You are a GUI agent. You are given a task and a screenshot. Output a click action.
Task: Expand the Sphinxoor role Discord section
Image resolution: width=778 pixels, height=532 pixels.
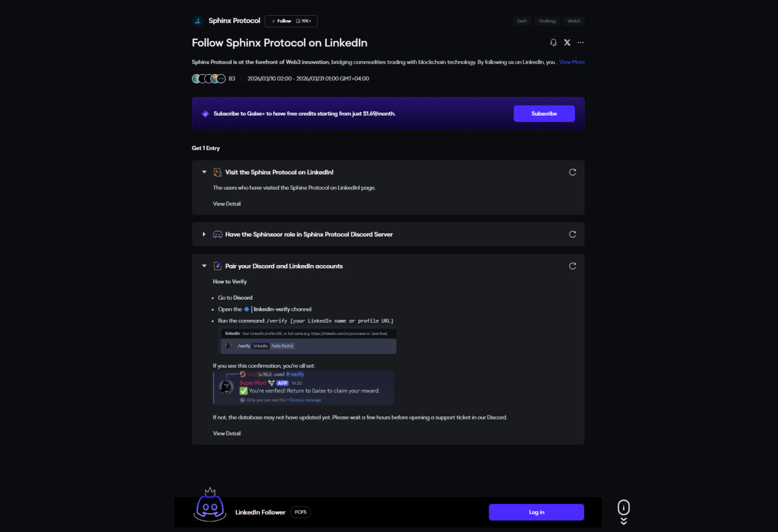[204, 234]
